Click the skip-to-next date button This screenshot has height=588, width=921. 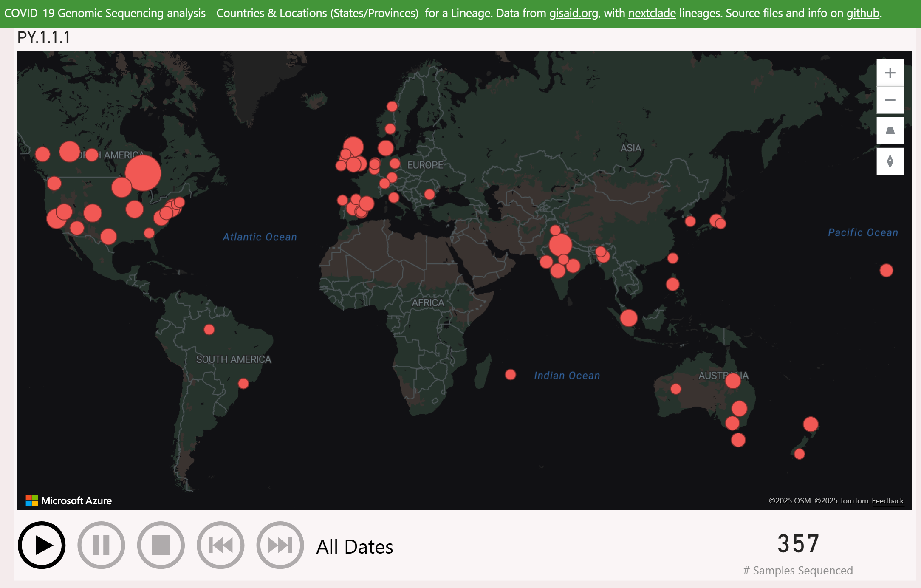(x=280, y=545)
